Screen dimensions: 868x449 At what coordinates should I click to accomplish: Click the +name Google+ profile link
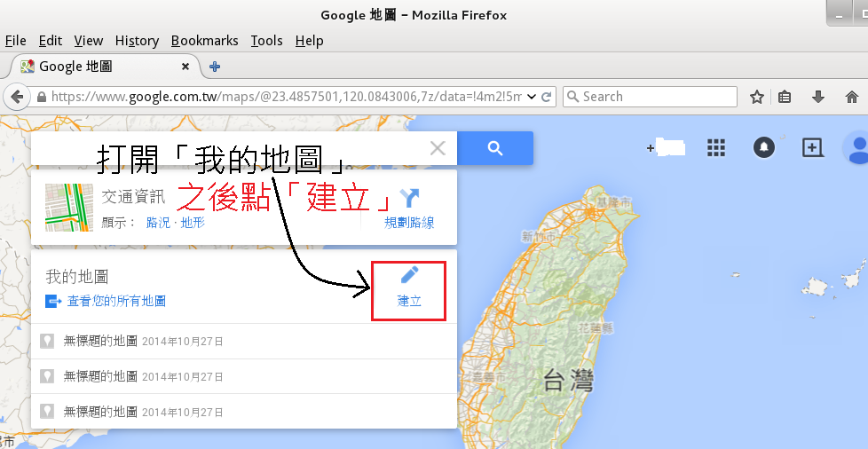pos(666,148)
